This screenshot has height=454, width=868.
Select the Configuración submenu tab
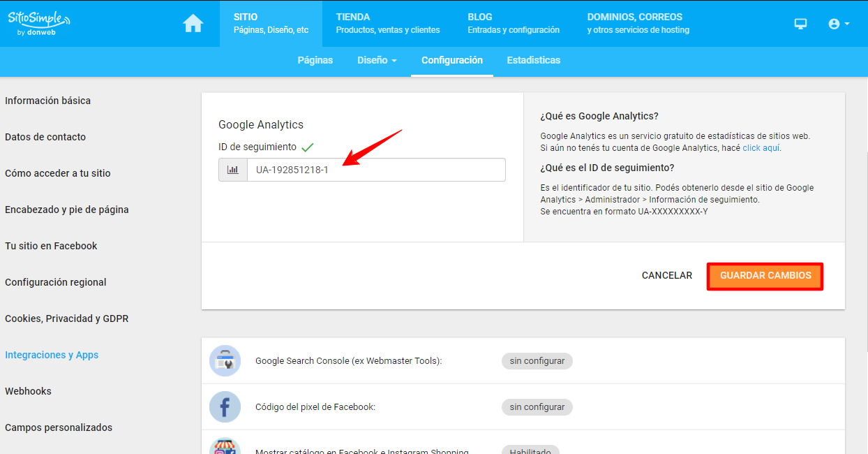tap(452, 60)
